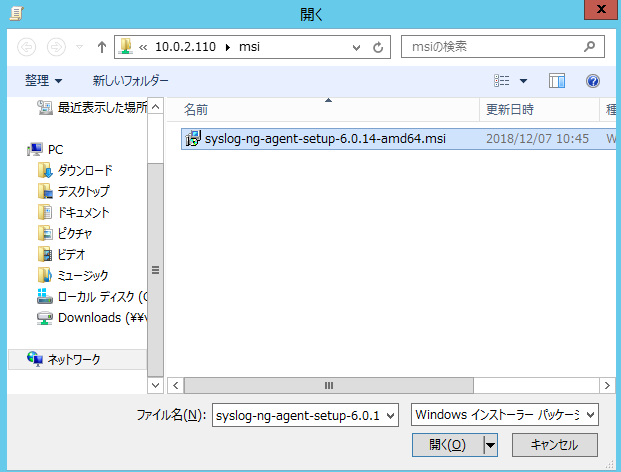
Task: Open recent locations dropdown arrow
Action: (x=80, y=47)
